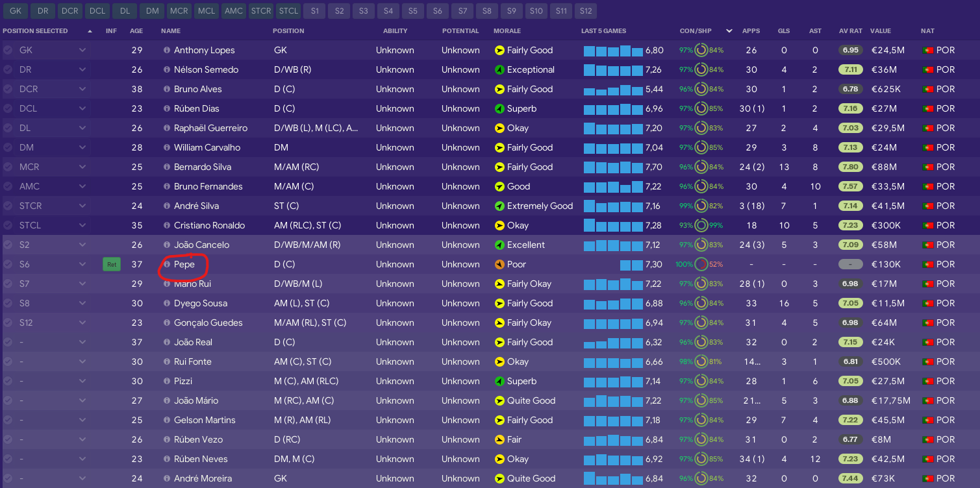Select the GK position filter button
Image resolution: width=980 pixels, height=488 pixels.
16,10
